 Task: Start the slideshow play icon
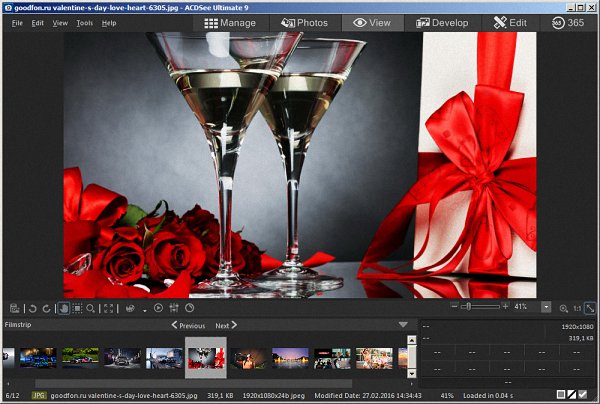point(158,308)
